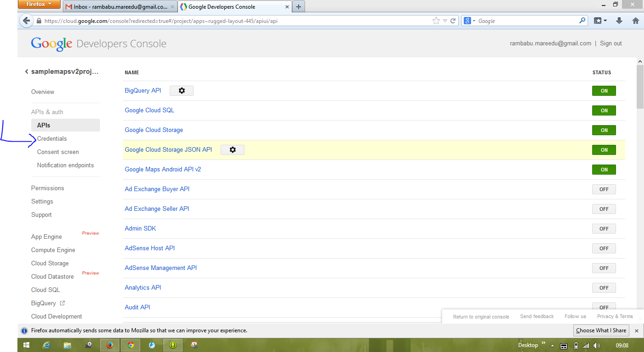Click the volume icon in system tray

(597, 346)
